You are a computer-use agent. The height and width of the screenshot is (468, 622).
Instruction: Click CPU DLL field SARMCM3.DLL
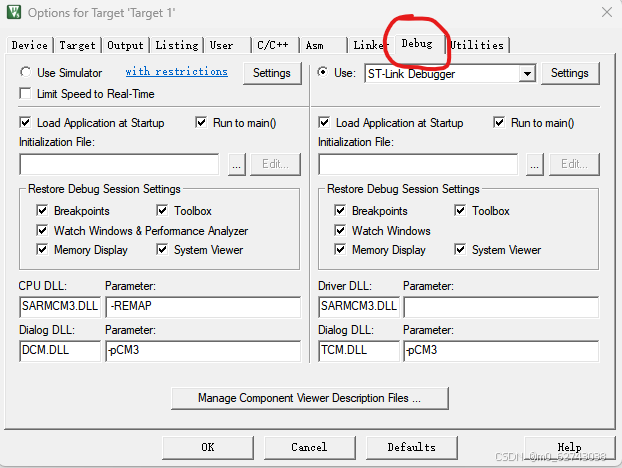click(60, 307)
